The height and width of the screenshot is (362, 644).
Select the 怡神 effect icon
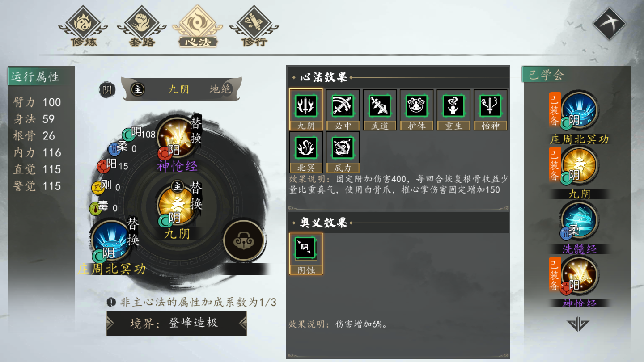point(491,109)
